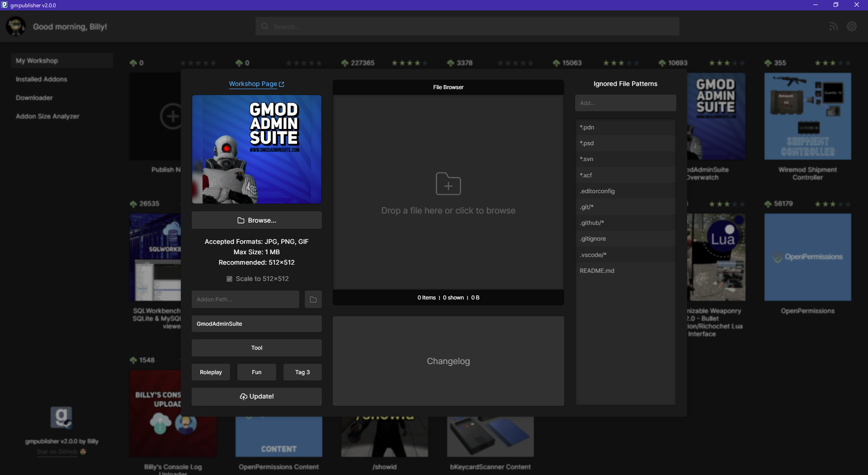Click the RSS feed icon in the header
Screen dimensions: 868x475
pyautogui.click(x=834, y=26)
